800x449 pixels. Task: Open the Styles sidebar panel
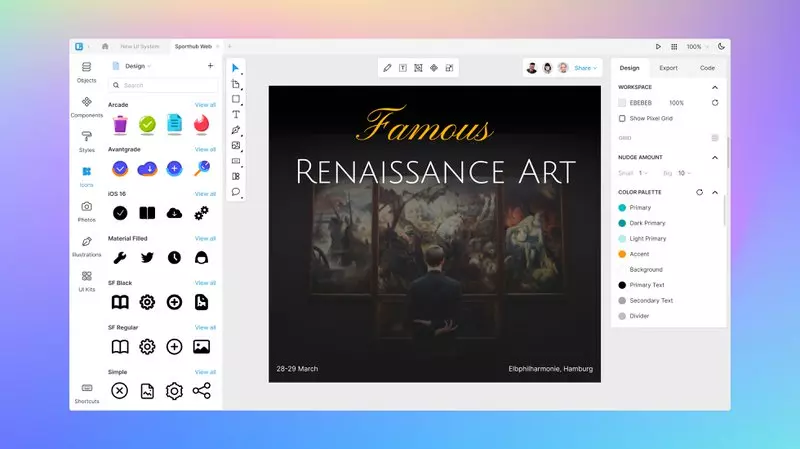(86, 141)
